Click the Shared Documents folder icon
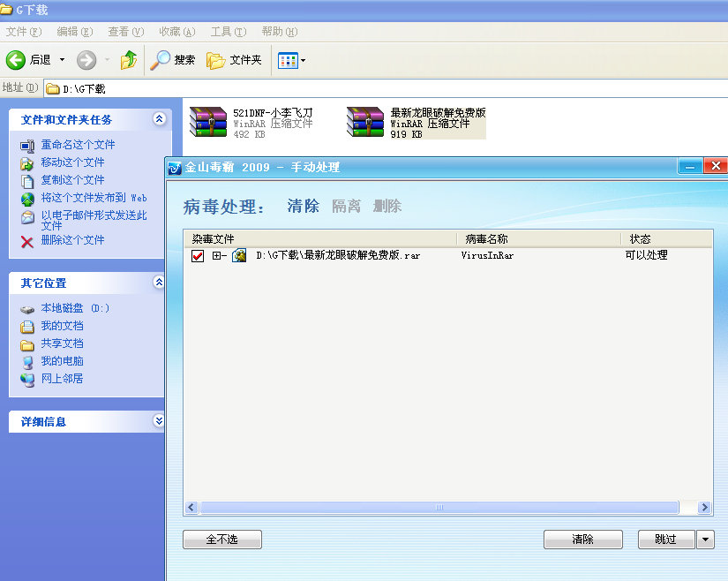 pos(27,345)
